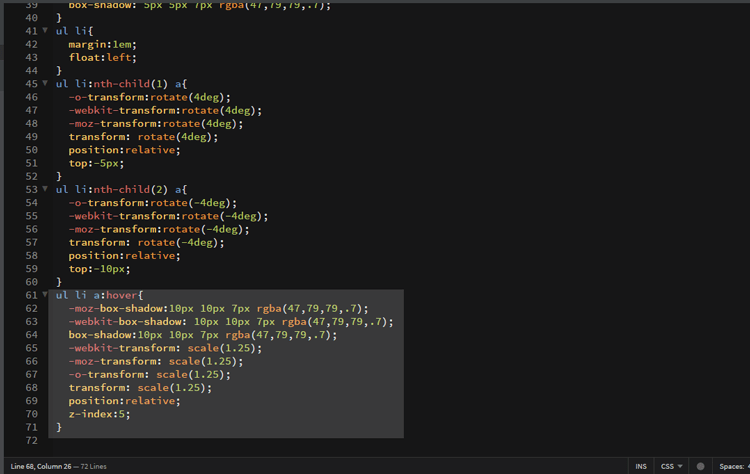Viewport: 750px width, 474px height.
Task: Click the 'ul li:nth-child(1) a{' selector
Action: coord(121,84)
